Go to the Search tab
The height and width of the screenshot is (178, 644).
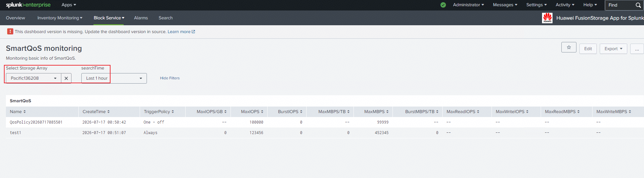(x=166, y=18)
